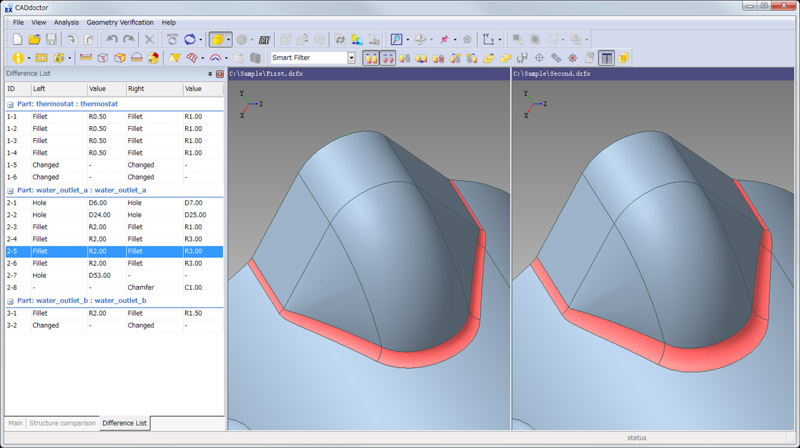The image size is (800, 448).
Task: Select the highlighted row 2-5 Fillet
Action: tap(114, 252)
